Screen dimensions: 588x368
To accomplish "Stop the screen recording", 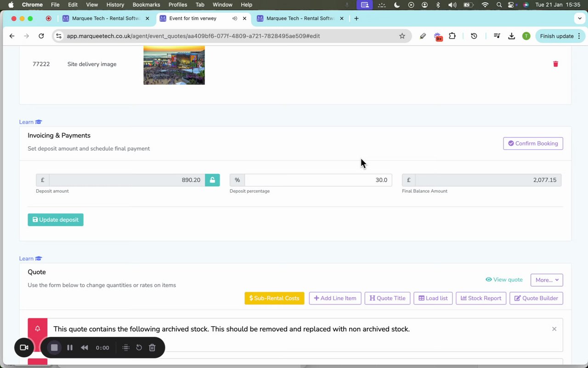I will coord(54,348).
